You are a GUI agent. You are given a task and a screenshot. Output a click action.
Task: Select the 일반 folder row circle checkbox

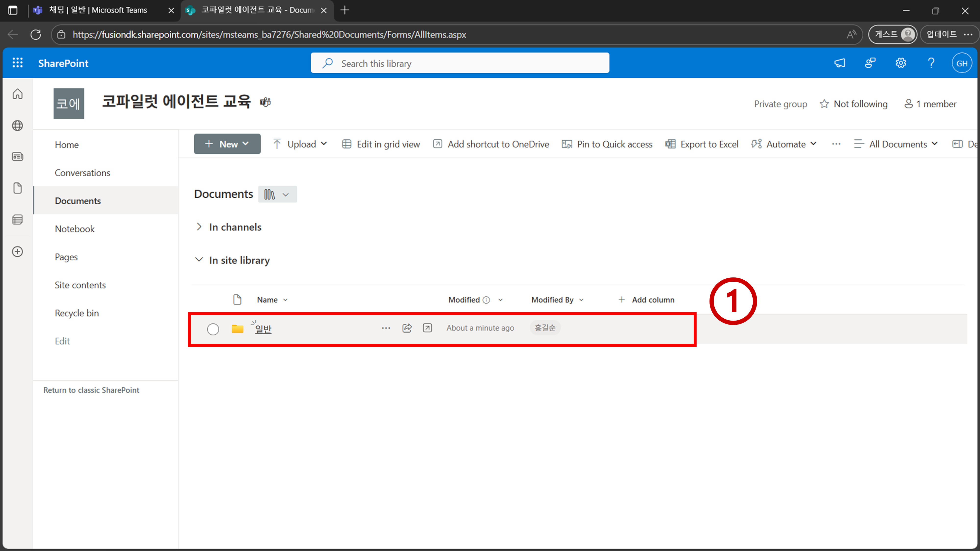[213, 329]
